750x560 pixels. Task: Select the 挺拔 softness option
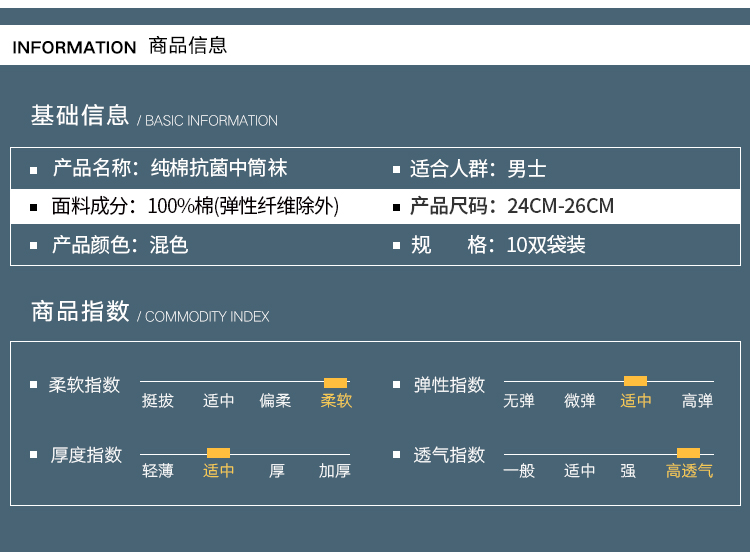pos(157,401)
